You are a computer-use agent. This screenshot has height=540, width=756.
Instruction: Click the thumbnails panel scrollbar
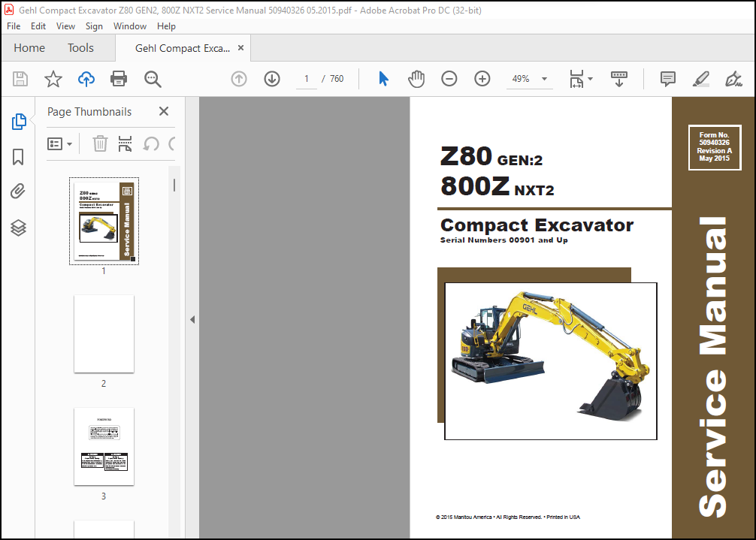tap(174, 185)
